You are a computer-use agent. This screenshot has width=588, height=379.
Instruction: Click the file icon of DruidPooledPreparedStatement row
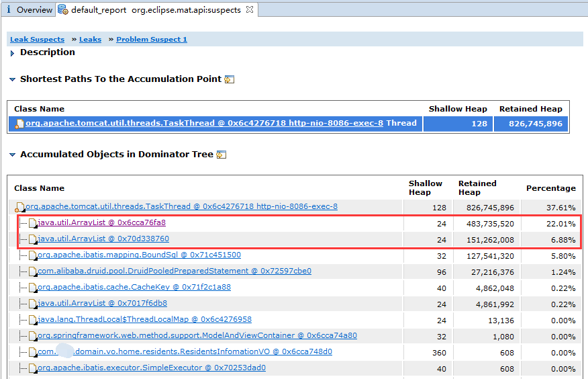[32, 272]
